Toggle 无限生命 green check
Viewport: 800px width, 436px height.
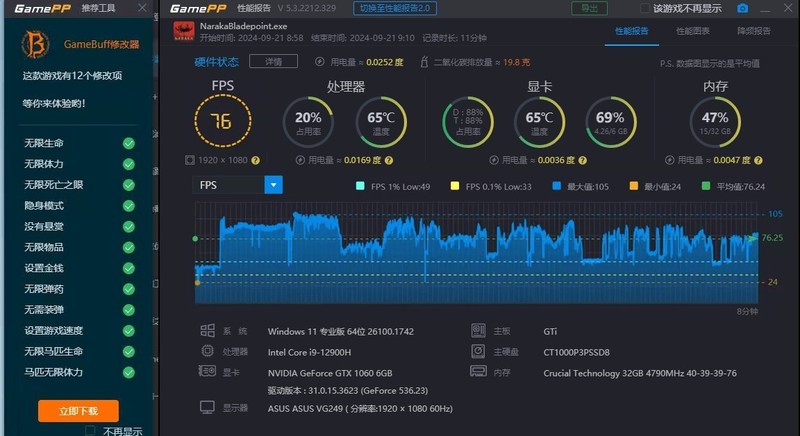tap(129, 143)
